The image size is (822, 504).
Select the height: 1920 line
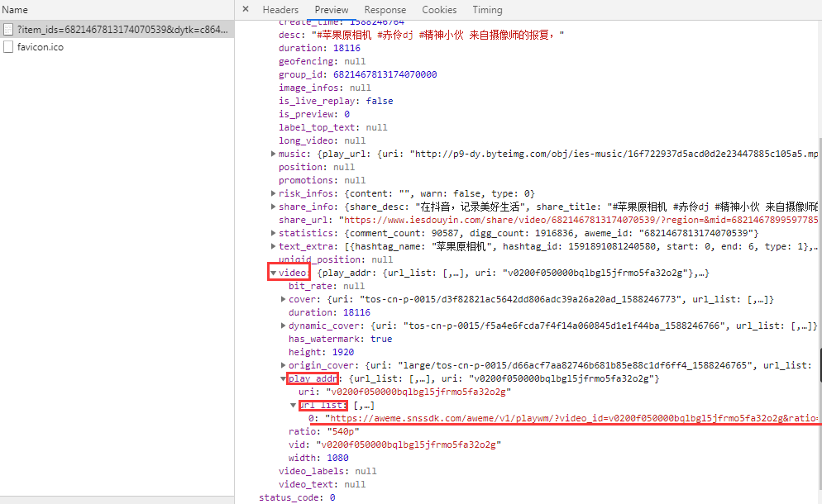[321, 352]
